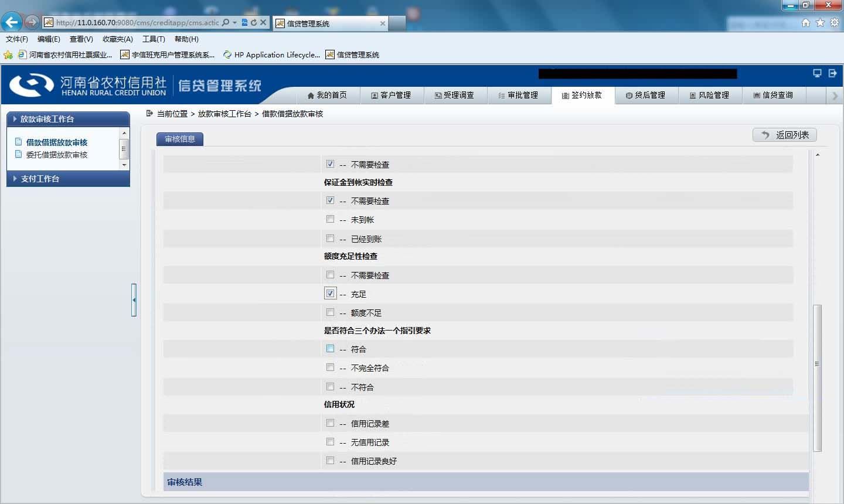Screen dimensions: 844x504
Task: Switch to 签约放款 tab
Action: click(582, 95)
